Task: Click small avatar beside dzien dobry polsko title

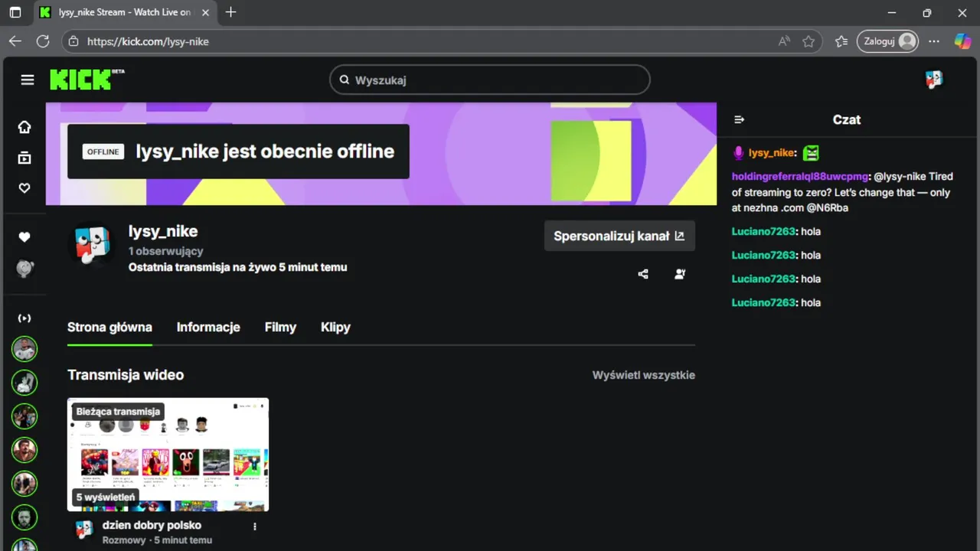Action: coord(84,529)
